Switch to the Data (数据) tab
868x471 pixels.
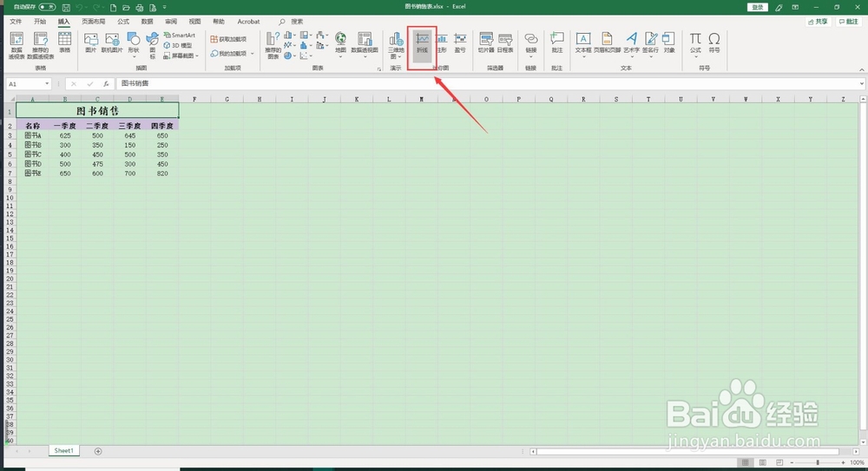click(147, 22)
